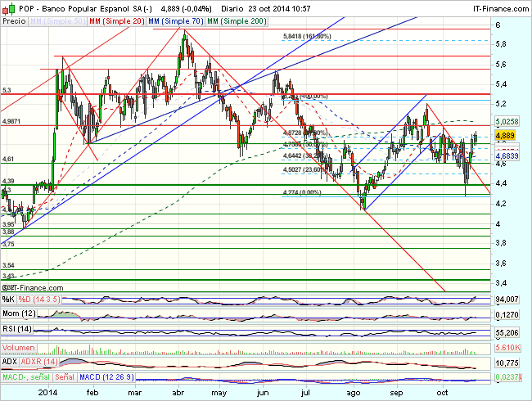
Task: Click the 0,1270 momentum value
Action: click(507, 314)
